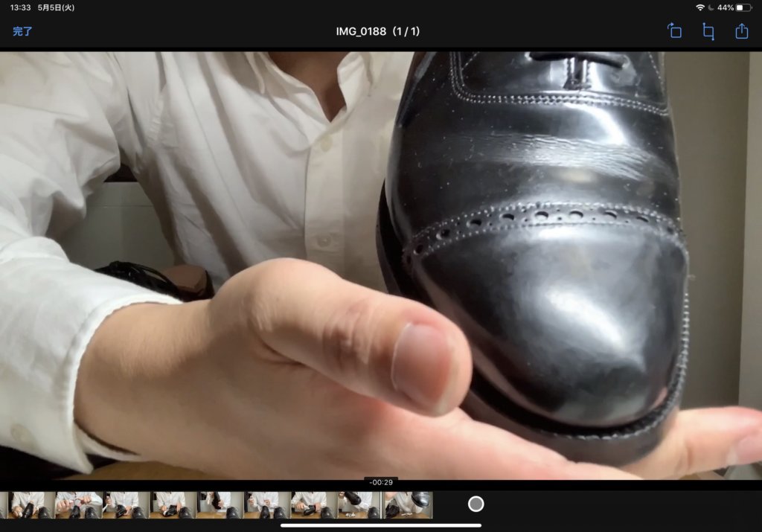The width and height of the screenshot is (762, 532).
Task: Tap the rotate video icon
Action: pyautogui.click(x=674, y=31)
